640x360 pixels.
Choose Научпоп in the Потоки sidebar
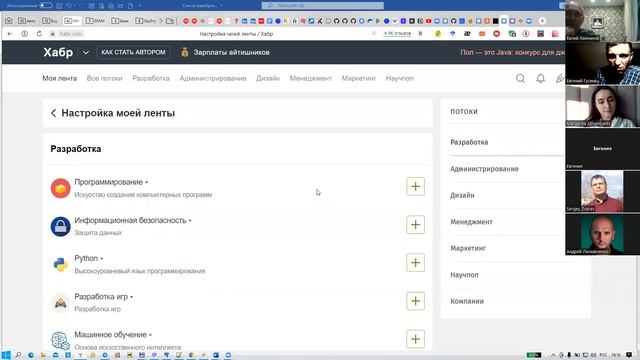click(464, 275)
